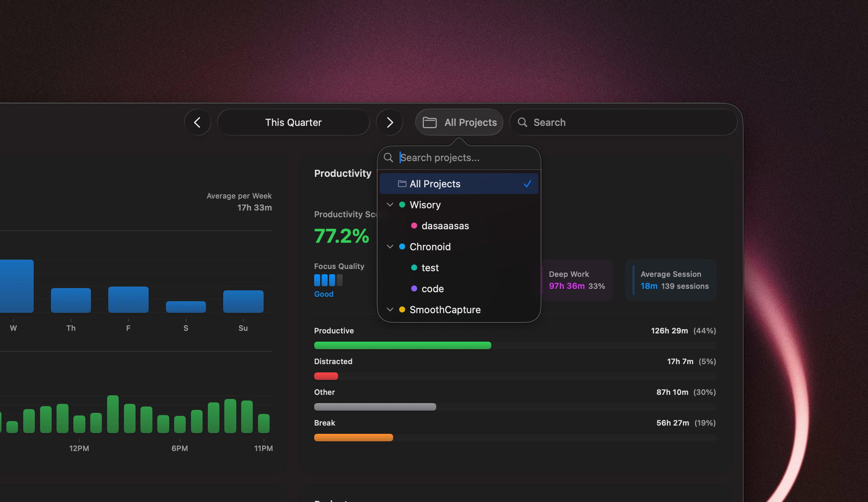Click the magnifier icon in main Search bar
Viewport: 868px width, 502px height.
click(x=522, y=122)
